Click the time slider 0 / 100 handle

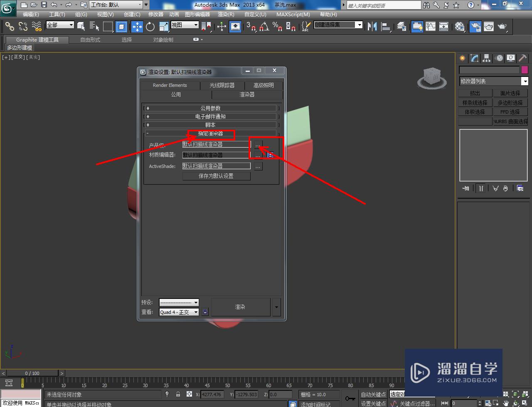[32, 373]
